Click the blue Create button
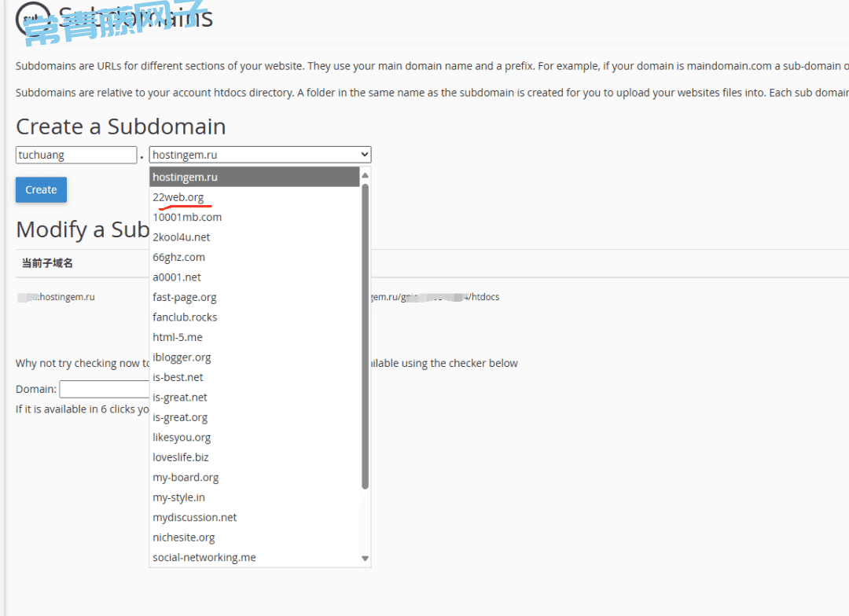Viewport: 849px width, 616px height. click(41, 190)
